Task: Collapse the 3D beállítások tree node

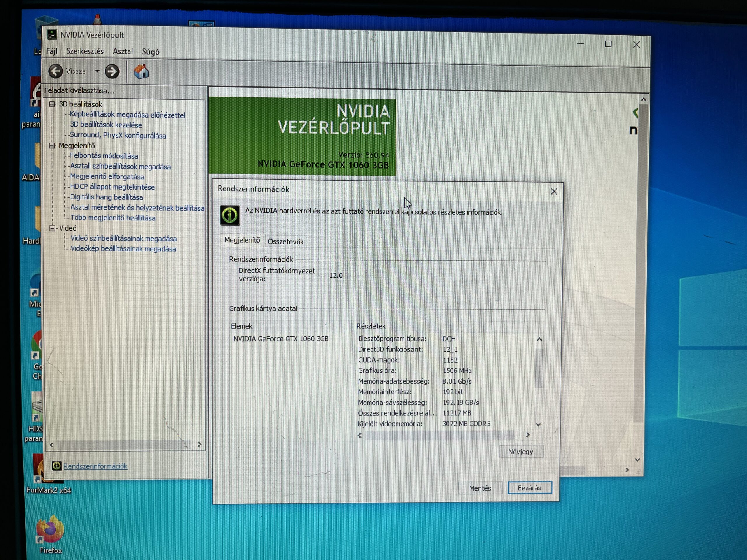Action: [52, 104]
